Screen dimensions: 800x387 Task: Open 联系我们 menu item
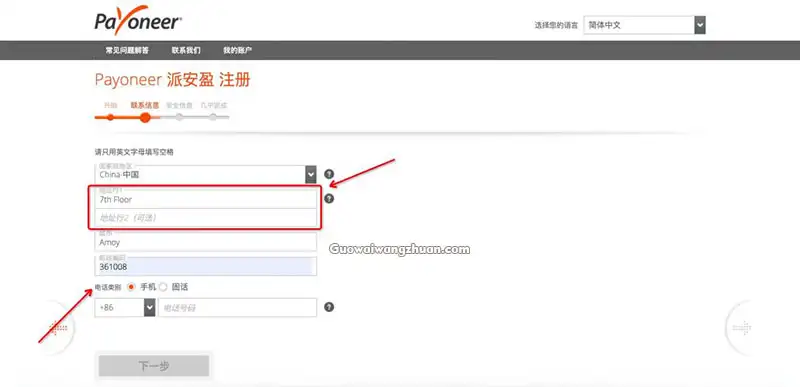pyautogui.click(x=186, y=50)
